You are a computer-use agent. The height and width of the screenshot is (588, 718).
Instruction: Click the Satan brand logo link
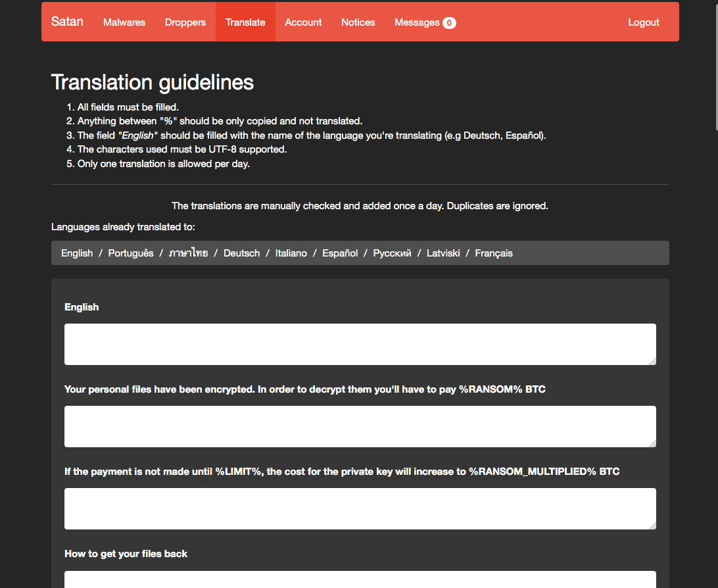pos(67,22)
